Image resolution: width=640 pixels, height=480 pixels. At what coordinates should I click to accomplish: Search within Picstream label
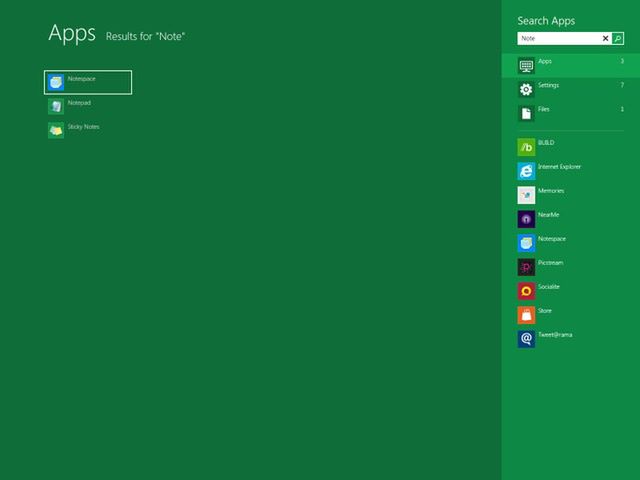point(551,263)
